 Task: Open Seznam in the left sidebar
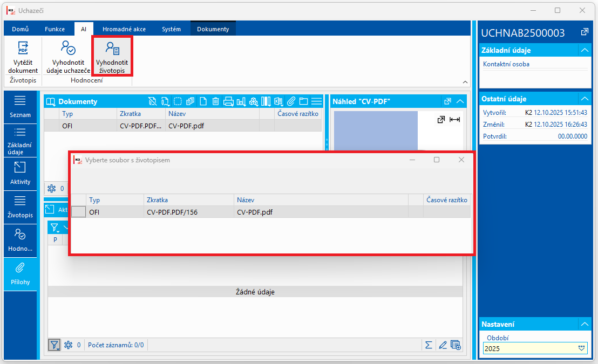(20, 107)
